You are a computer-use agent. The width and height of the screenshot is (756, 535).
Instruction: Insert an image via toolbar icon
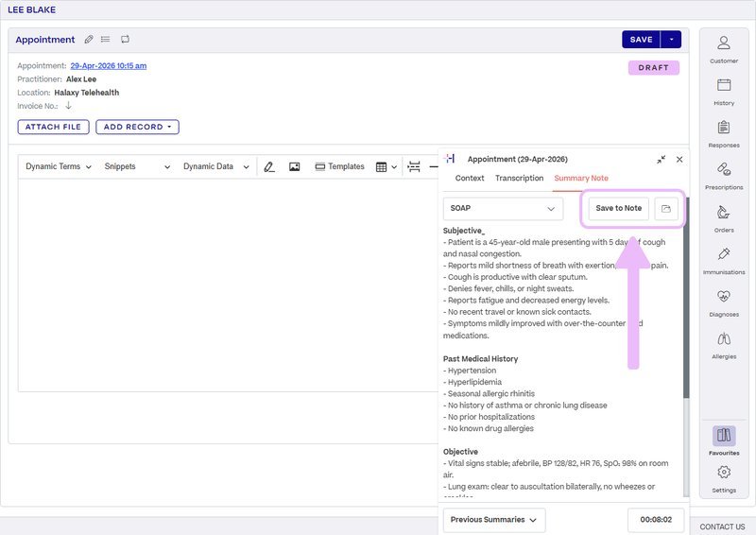pos(294,167)
